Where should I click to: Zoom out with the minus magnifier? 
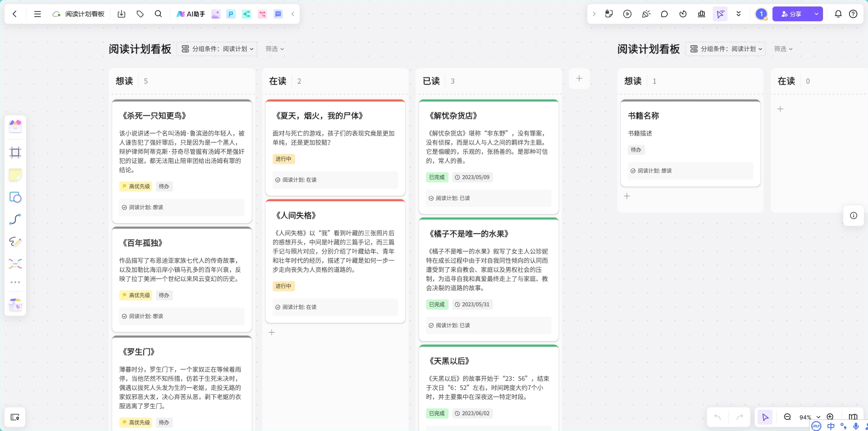pyautogui.click(x=787, y=417)
